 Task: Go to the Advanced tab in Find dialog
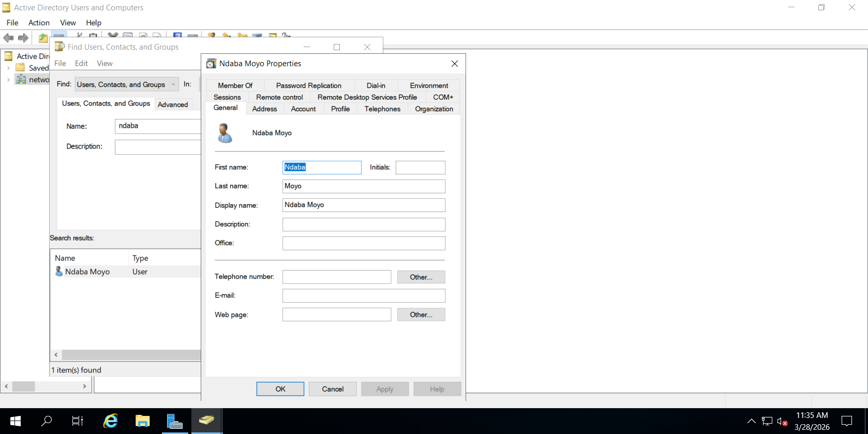[x=173, y=104]
